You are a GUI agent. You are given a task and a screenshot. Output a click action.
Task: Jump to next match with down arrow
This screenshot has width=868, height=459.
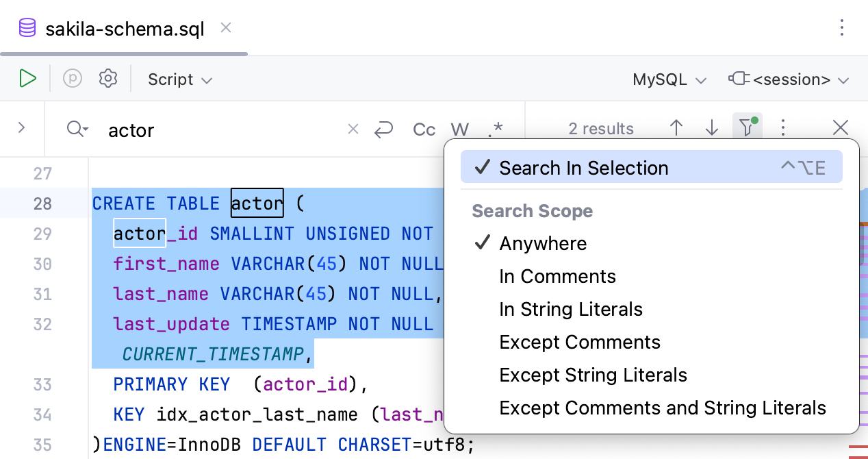(712, 127)
